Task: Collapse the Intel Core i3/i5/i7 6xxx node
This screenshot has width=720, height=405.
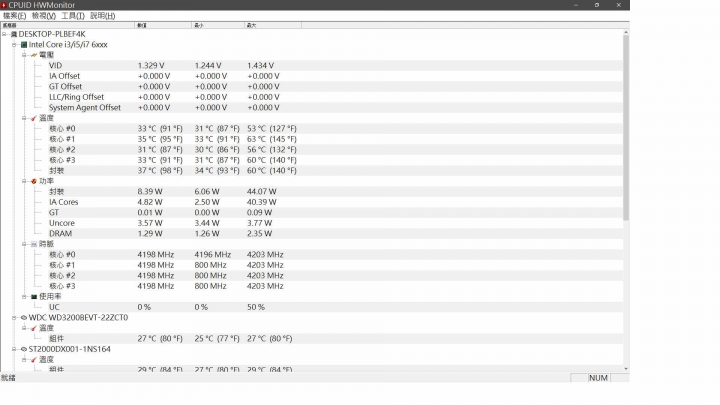Action: [x=14, y=45]
